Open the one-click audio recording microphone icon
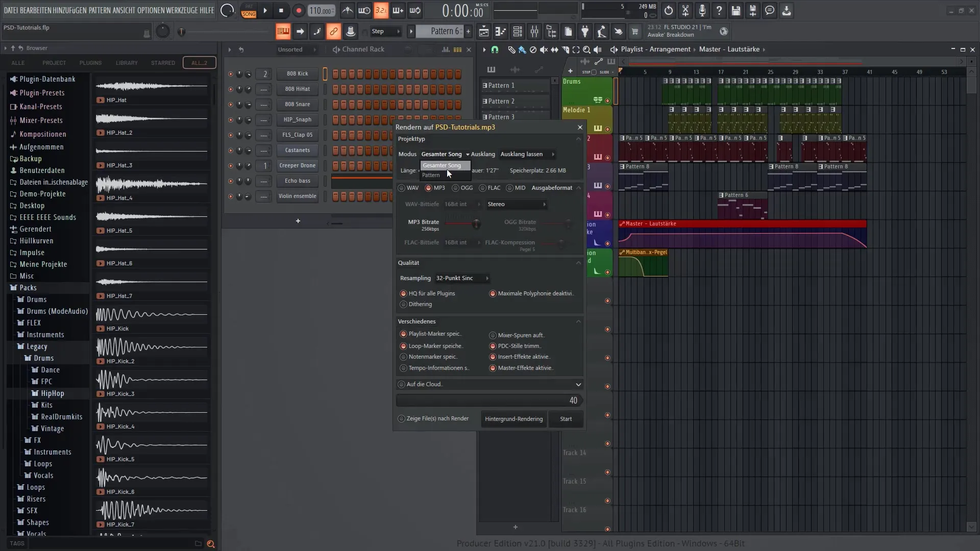980x551 pixels. click(x=702, y=10)
